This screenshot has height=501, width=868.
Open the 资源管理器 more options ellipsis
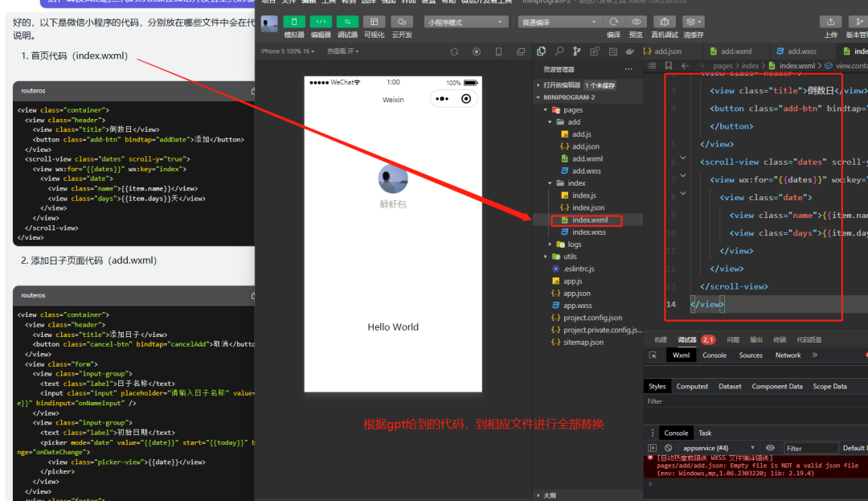click(628, 69)
